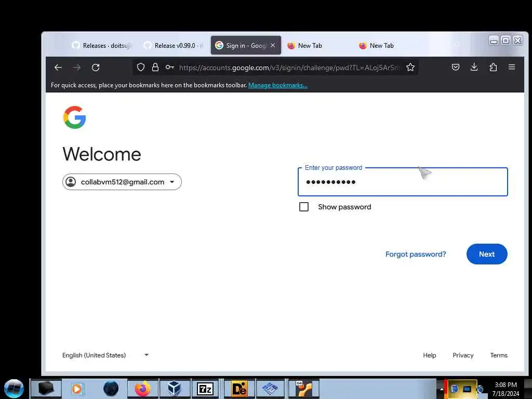Go back to the previous page
Viewport: 532px width, 399px height.
tap(58, 68)
